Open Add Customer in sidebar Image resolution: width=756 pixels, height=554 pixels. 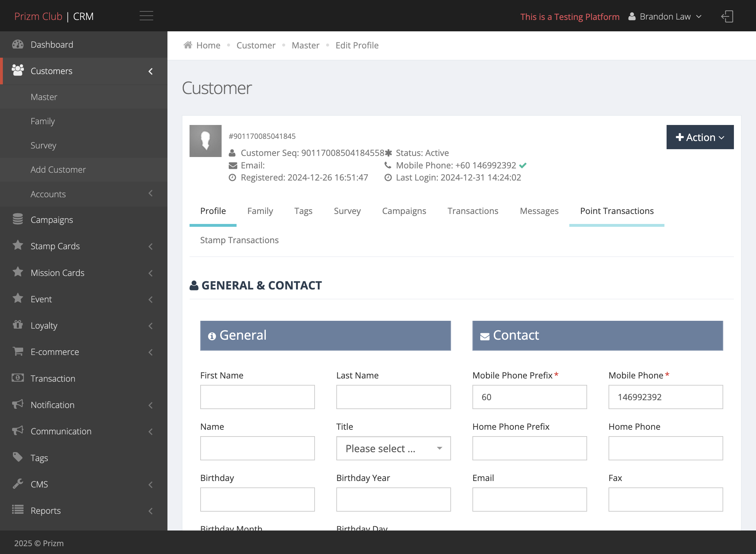[84, 169]
